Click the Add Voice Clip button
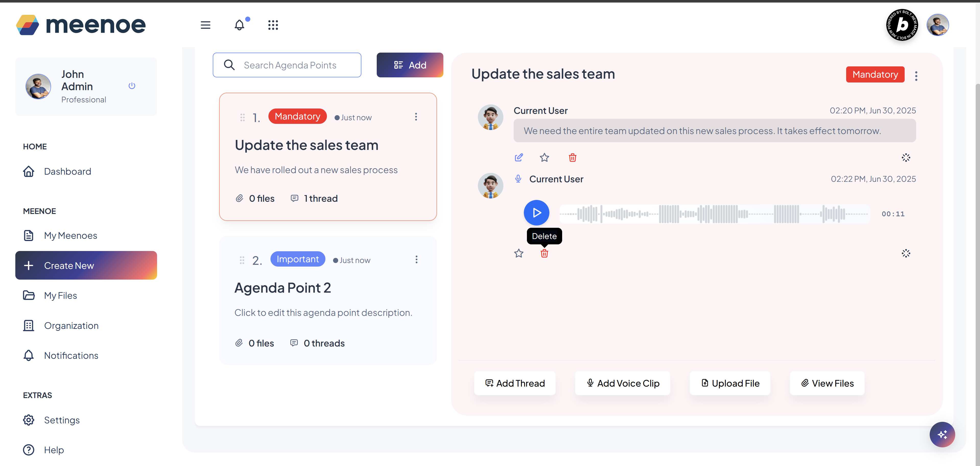 622,383
